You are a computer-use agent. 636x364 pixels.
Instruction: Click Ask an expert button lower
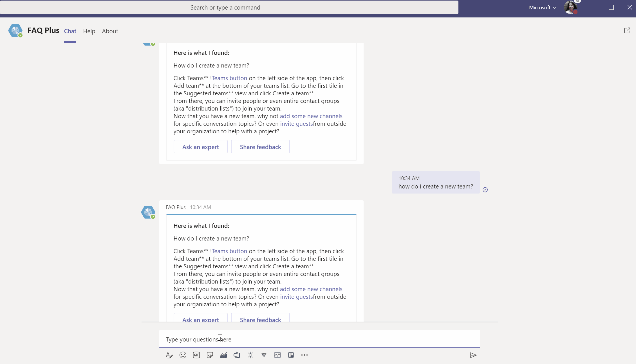200,319
